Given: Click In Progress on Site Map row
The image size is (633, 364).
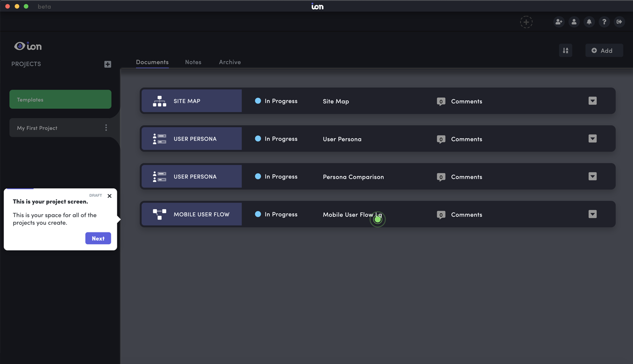Looking at the screenshot, I should pyautogui.click(x=281, y=101).
